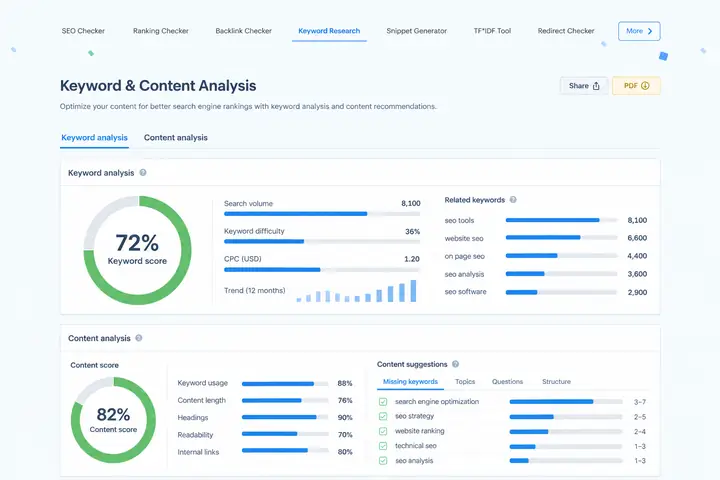Viewport: 720px width, 480px height.
Task: Select related keyword 'website seo'
Action: [x=464, y=238]
